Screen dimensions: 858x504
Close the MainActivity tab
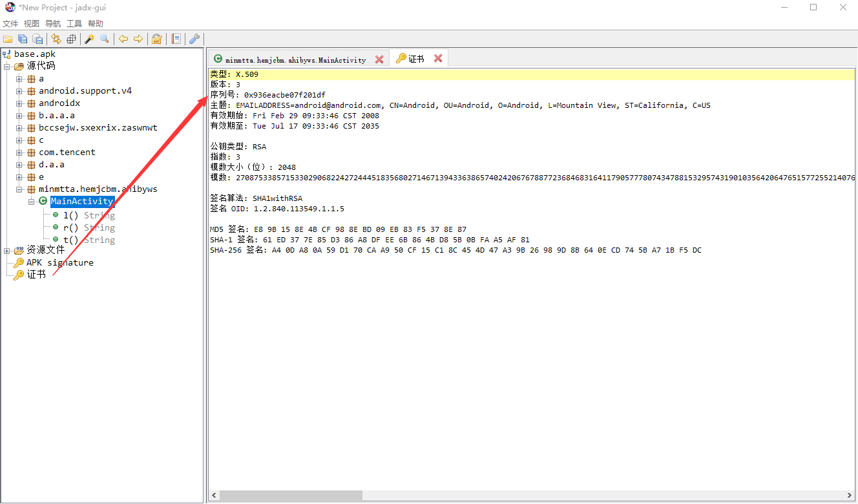(379, 59)
